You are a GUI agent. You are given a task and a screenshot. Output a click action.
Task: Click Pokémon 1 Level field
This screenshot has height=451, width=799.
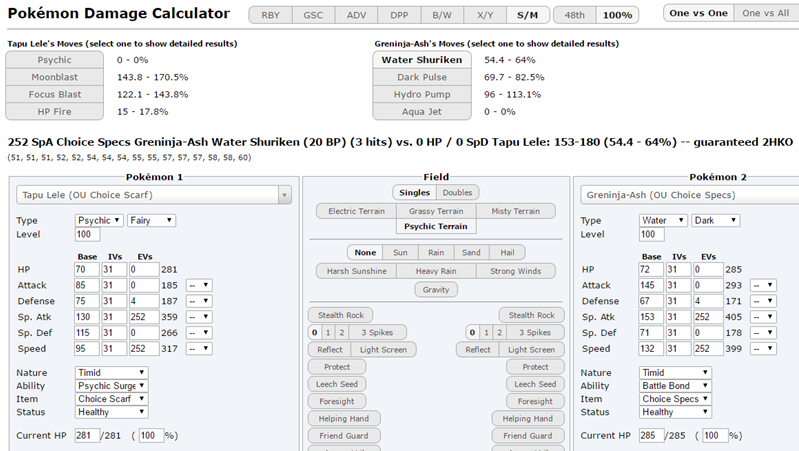click(87, 234)
